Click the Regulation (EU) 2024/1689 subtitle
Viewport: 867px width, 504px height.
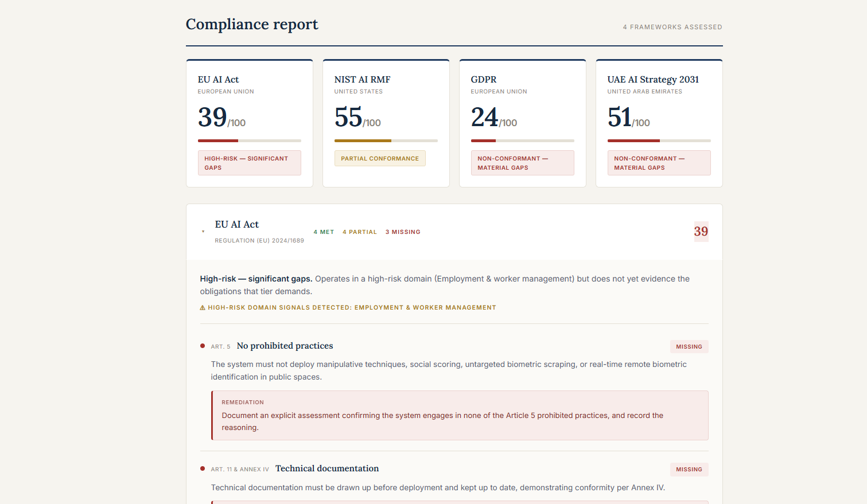pos(259,241)
